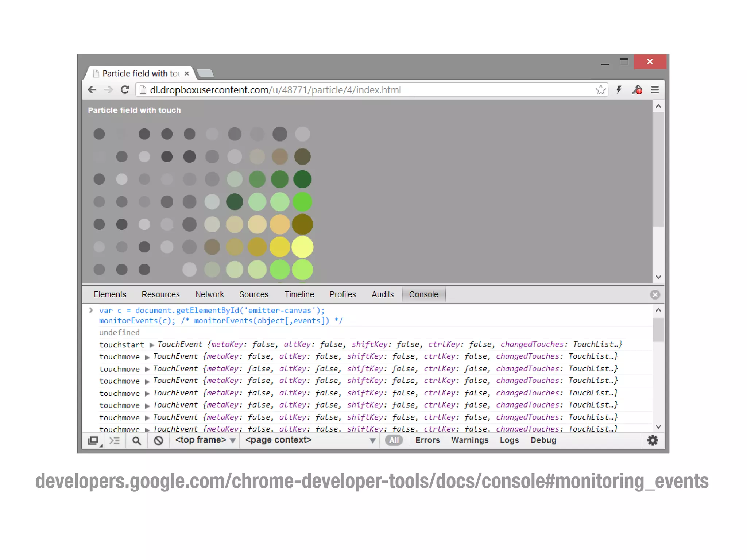Bookmark the page with star icon
The height and width of the screenshot is (560, 747).
(600, 90)
